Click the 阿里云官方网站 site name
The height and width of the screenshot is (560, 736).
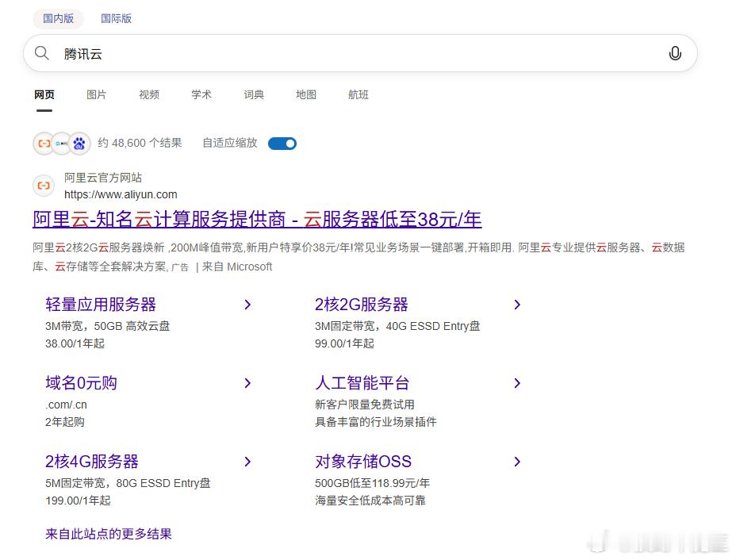click(103, 178)
